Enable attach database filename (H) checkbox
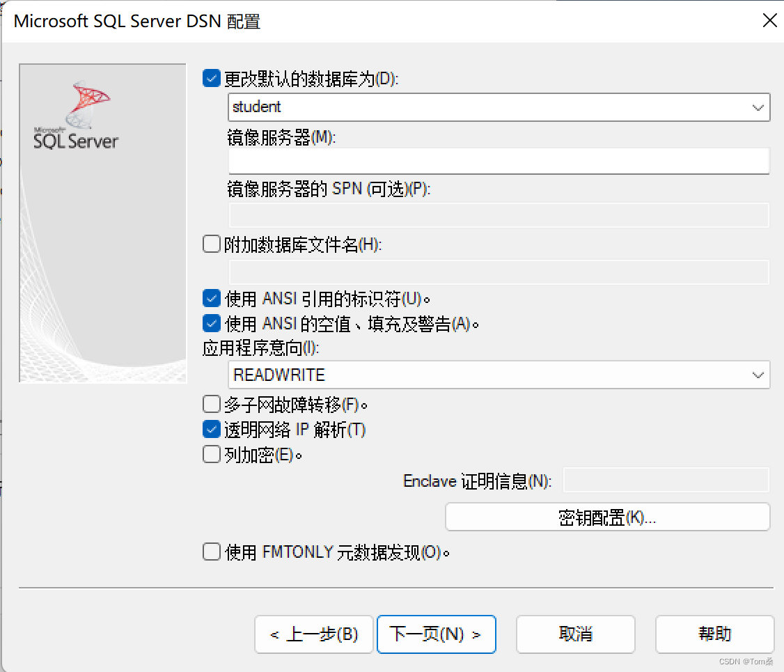 (212, 244)
